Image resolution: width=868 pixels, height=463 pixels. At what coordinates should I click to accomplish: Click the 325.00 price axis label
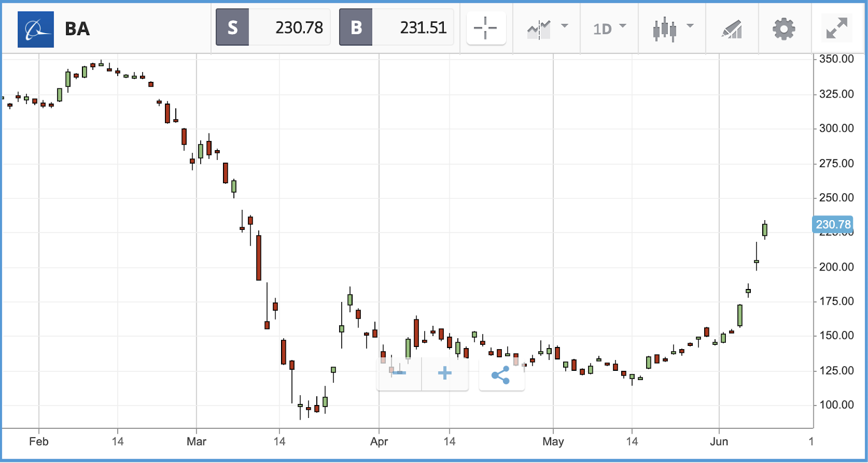pyautogui.click(x=836, y=94)
